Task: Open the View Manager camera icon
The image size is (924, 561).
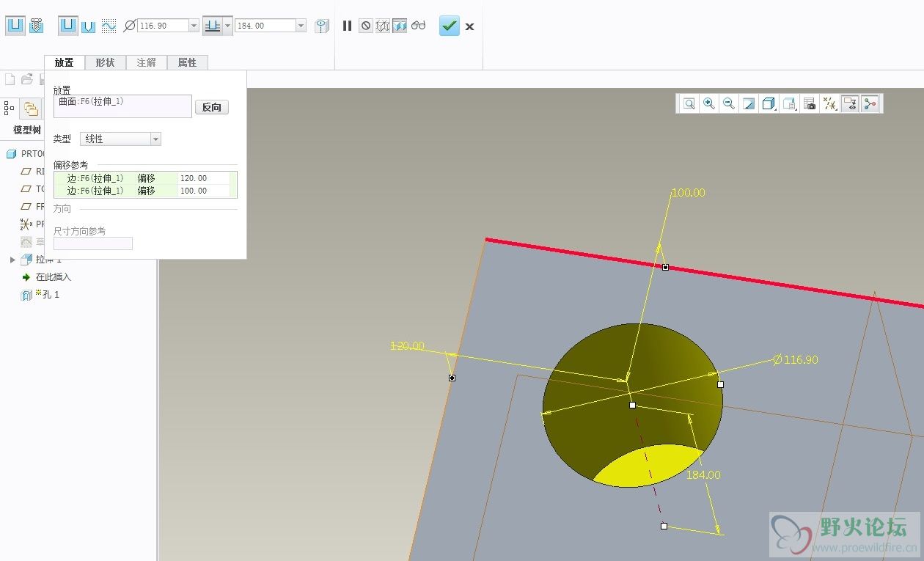Action: [810, 104]
